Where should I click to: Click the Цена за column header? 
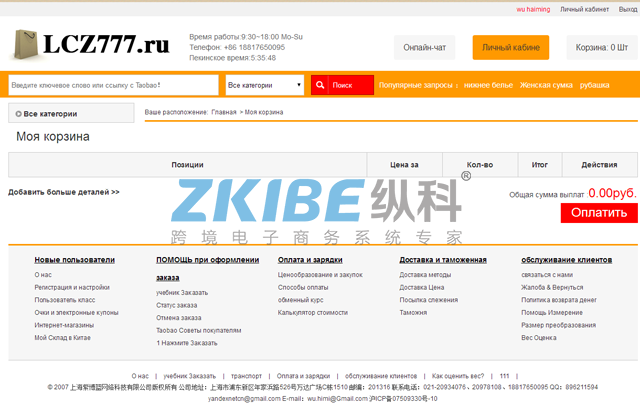click(404, 165)
